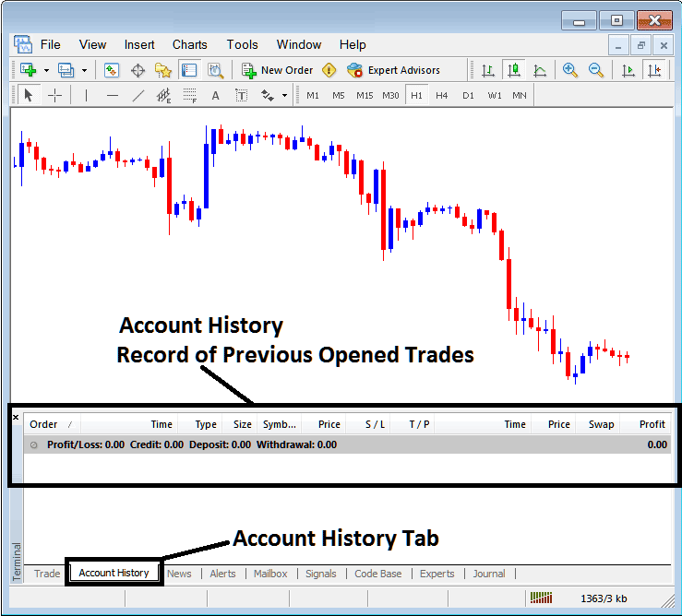Expand the new chart dropdown arrow
The width and height of the screenshot is (682, 616).
pos(46,70)
